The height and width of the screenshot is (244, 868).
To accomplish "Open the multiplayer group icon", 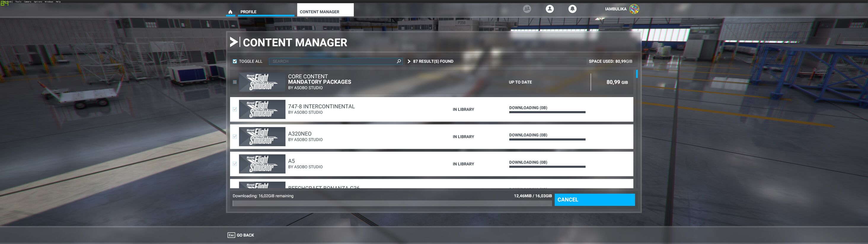I will coord(527,9).
